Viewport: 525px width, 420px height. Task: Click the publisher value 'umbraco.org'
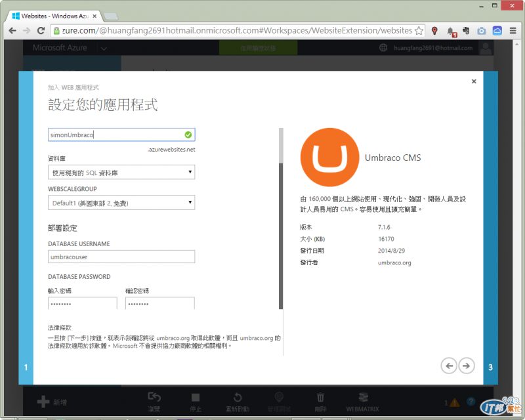[394, 262]
